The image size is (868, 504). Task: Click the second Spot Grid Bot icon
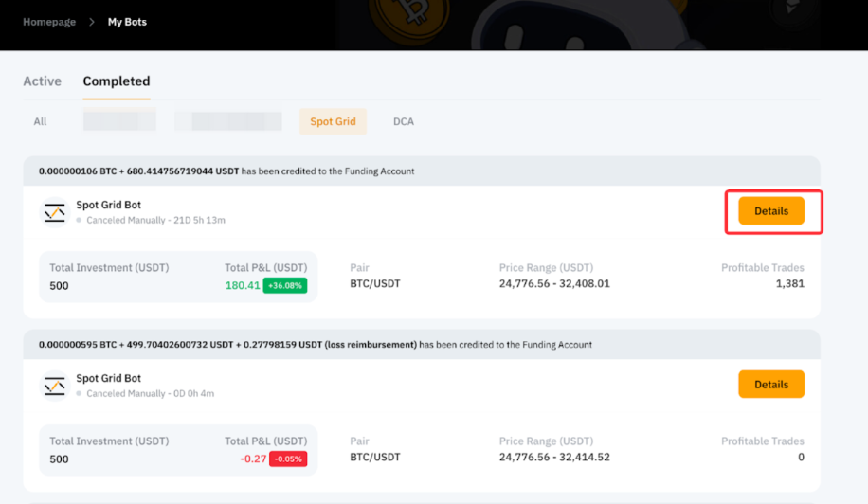click(x=55, y=386)
